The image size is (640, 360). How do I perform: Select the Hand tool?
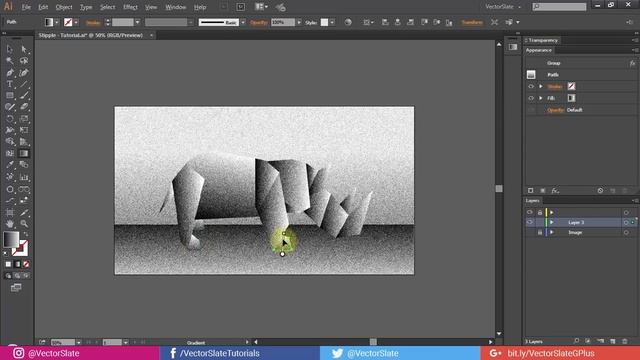[9, 224]
